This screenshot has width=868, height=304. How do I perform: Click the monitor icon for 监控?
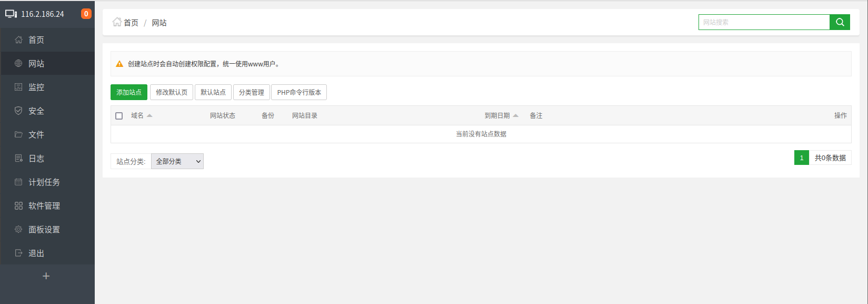[x=18, y=87]
